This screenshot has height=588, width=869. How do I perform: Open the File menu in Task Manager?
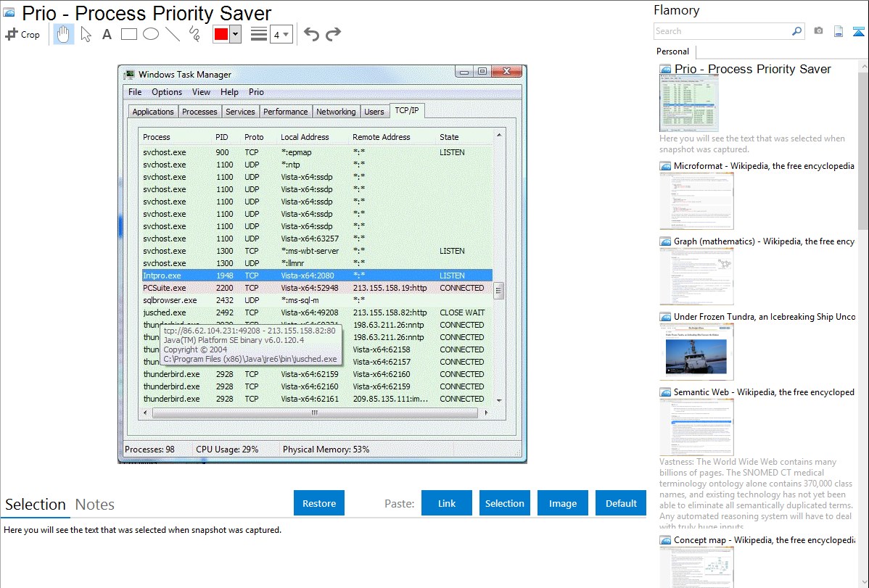tap(135, 92)
